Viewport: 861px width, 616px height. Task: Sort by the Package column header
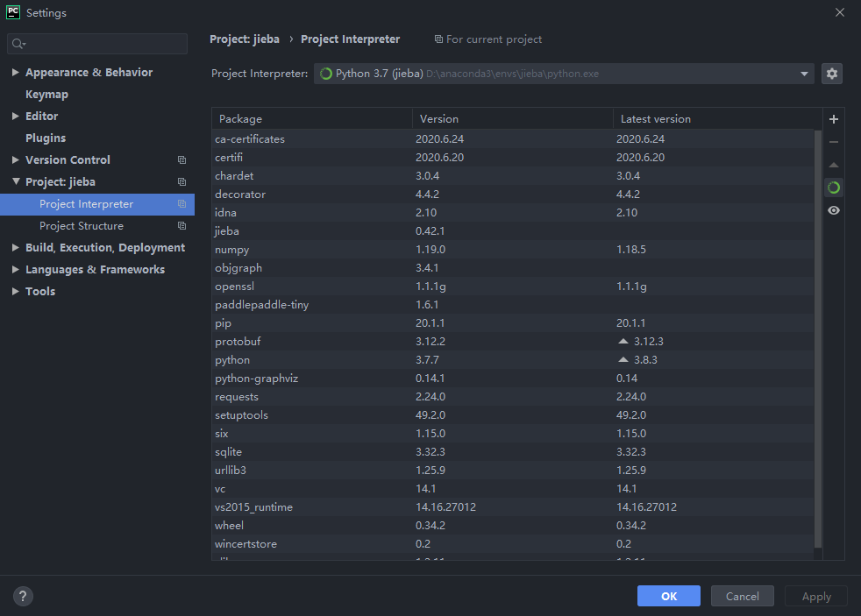pos(312,119)
